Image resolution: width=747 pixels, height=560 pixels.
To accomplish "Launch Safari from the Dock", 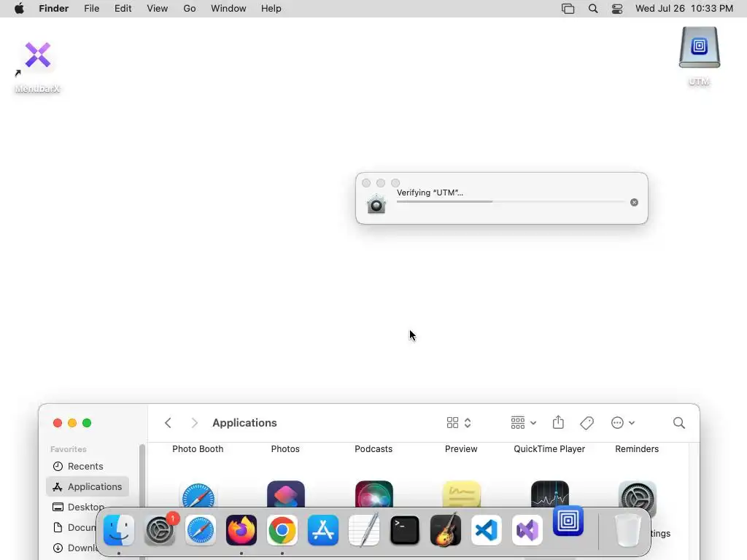I will [201, 530].
